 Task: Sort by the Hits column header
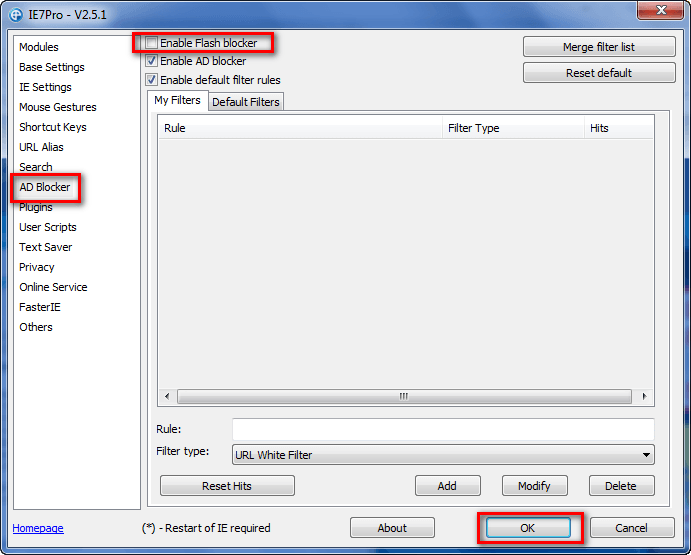(x=618, y=128)
